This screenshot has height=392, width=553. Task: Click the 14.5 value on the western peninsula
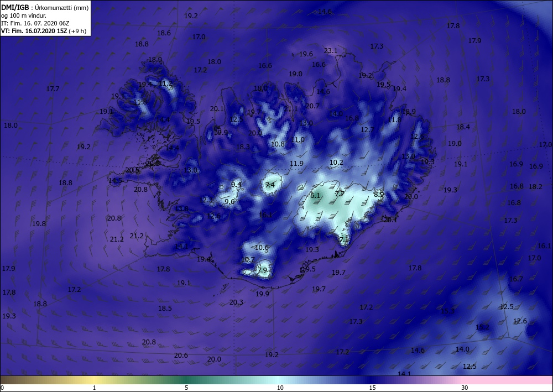116,181
